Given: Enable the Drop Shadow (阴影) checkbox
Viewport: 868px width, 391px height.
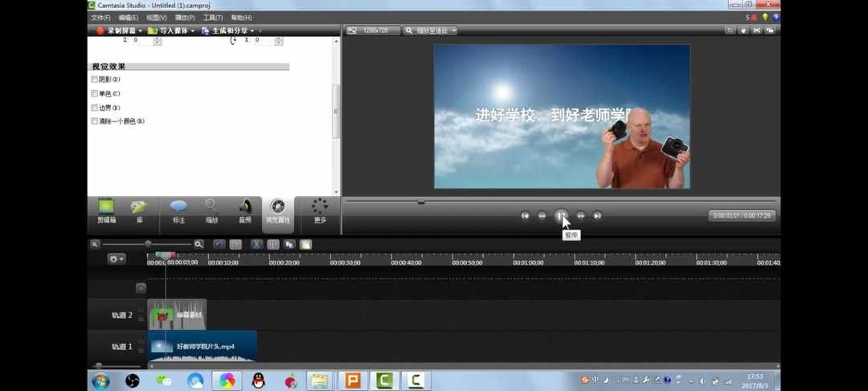Looking at the screenshot, I should [x=95, y=80].
